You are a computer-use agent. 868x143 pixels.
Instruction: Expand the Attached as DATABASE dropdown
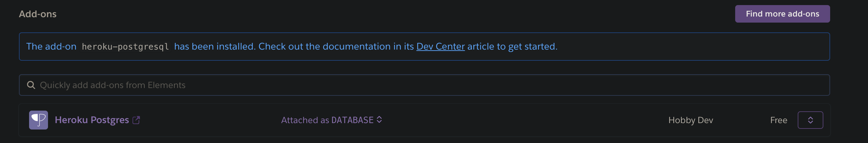[331, 120]
